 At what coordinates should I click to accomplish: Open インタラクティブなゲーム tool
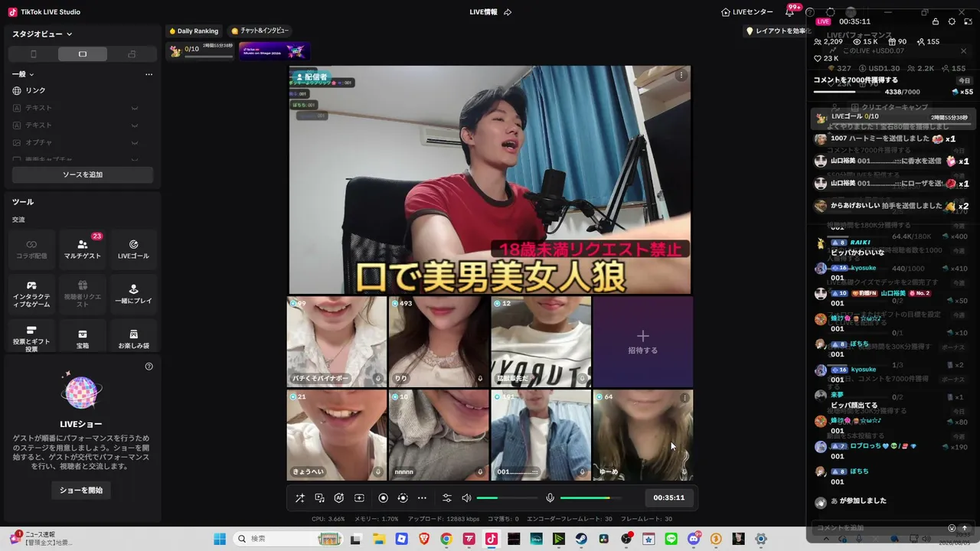(x=31, y=295)
